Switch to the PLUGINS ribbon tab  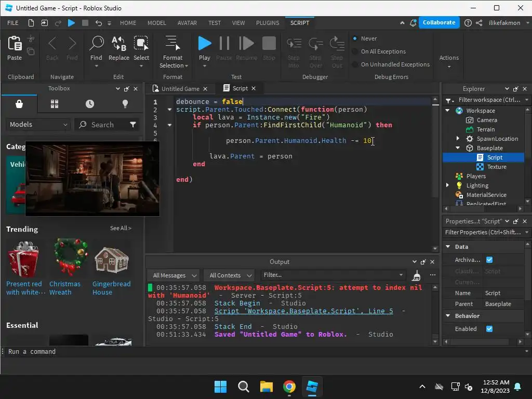pyautogui.click(x=268, y=23)
